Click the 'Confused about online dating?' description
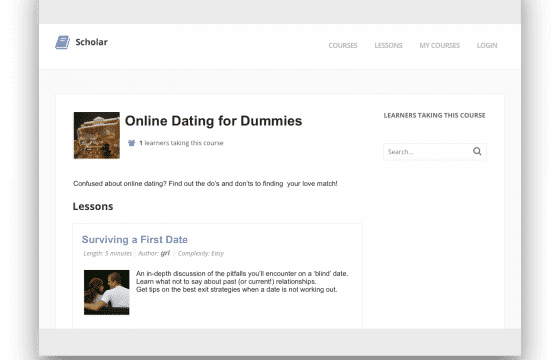560x360 pixels. click(205, 184)
